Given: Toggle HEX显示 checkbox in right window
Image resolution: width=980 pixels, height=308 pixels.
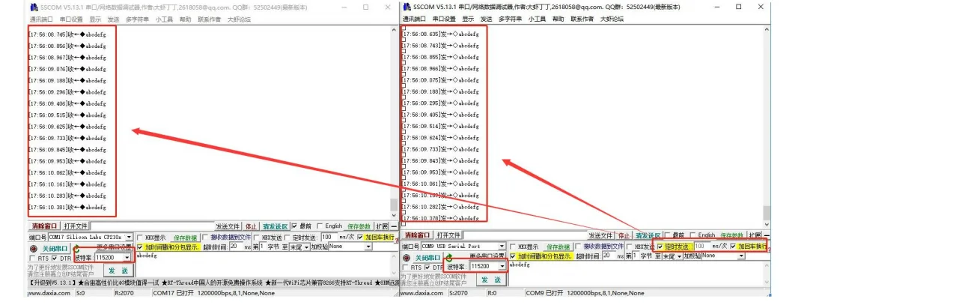Looking at the screenshot, I should [x=513, y=247].
